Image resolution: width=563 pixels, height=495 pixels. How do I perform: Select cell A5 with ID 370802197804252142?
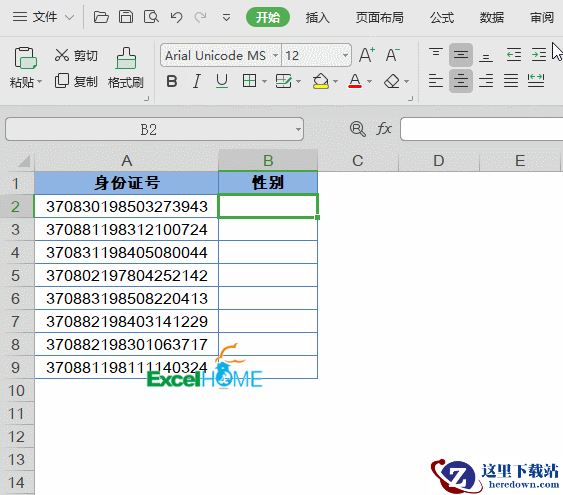126,275
